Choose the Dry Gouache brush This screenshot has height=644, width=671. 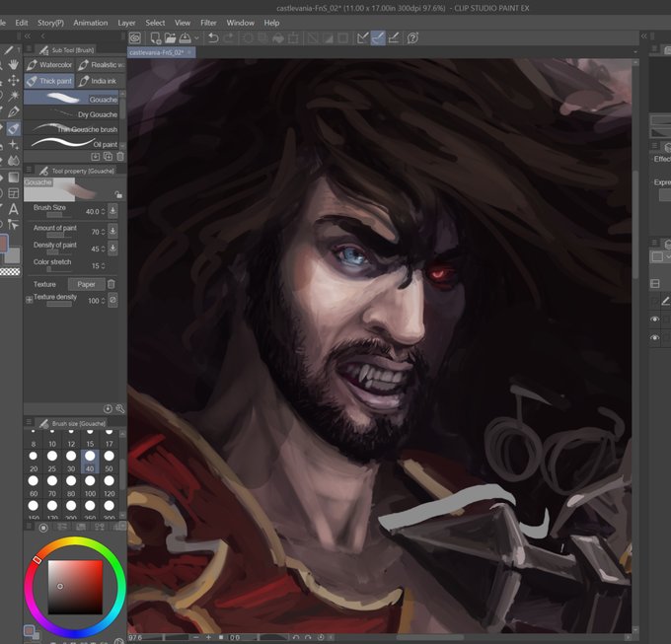(x=71, y=114)
